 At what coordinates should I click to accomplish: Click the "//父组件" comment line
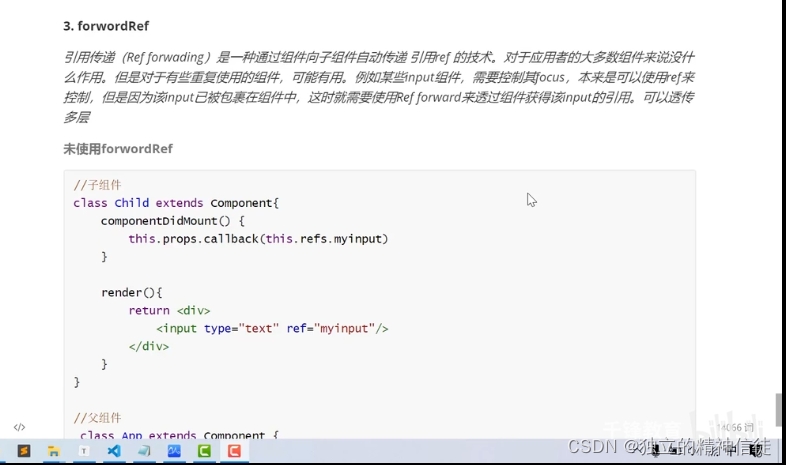97,418
